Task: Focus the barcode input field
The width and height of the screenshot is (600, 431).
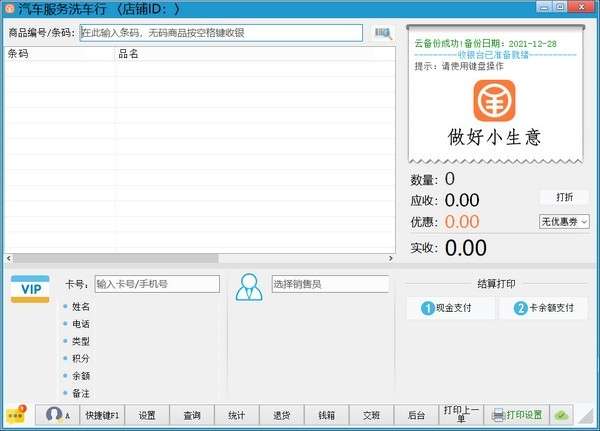Action: tap(221, 33)
